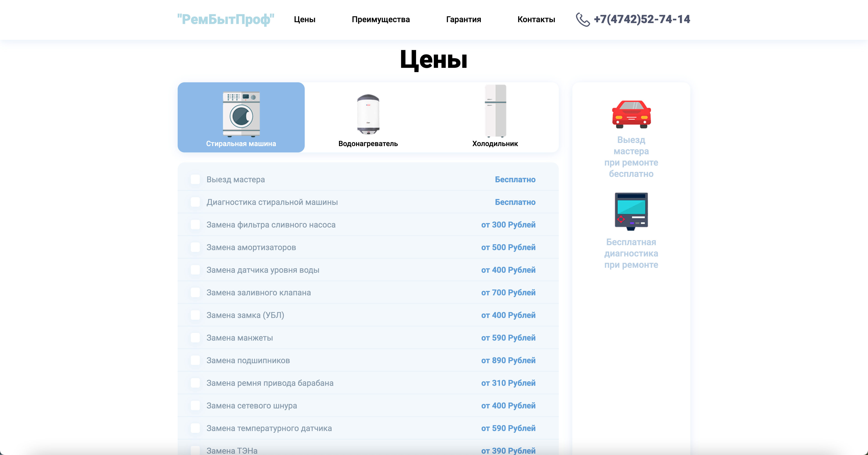The width and height of the screenshot is (868, 455).
Task: Switch to the Водонагреватель tab label
Action: tap(368, 144)
